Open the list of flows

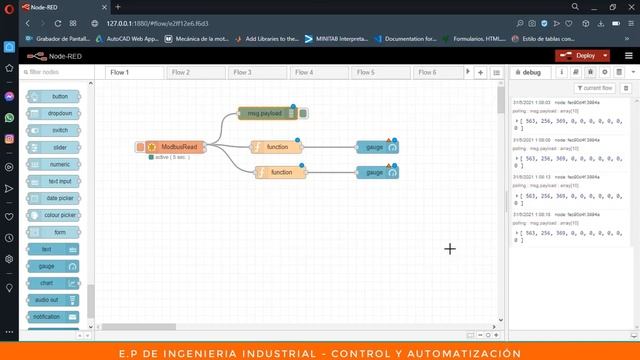coord(496,72)
